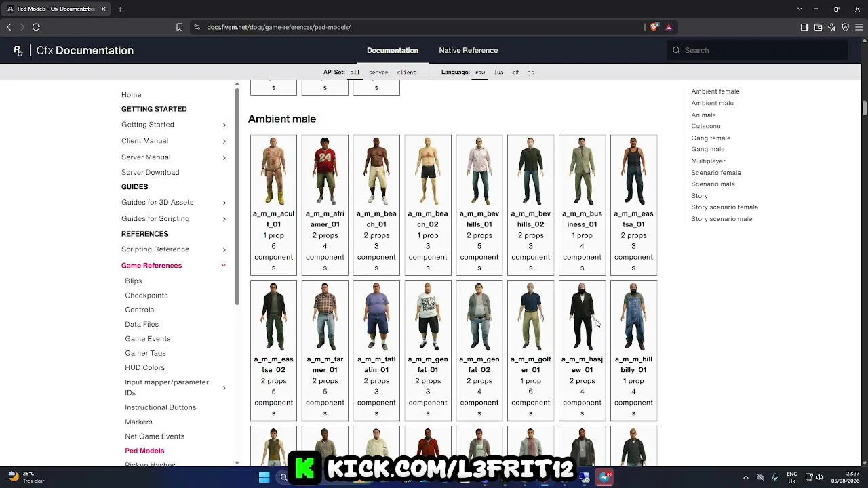Select a_m_m_farmer_01 ped thumbnail

[325, 317]
